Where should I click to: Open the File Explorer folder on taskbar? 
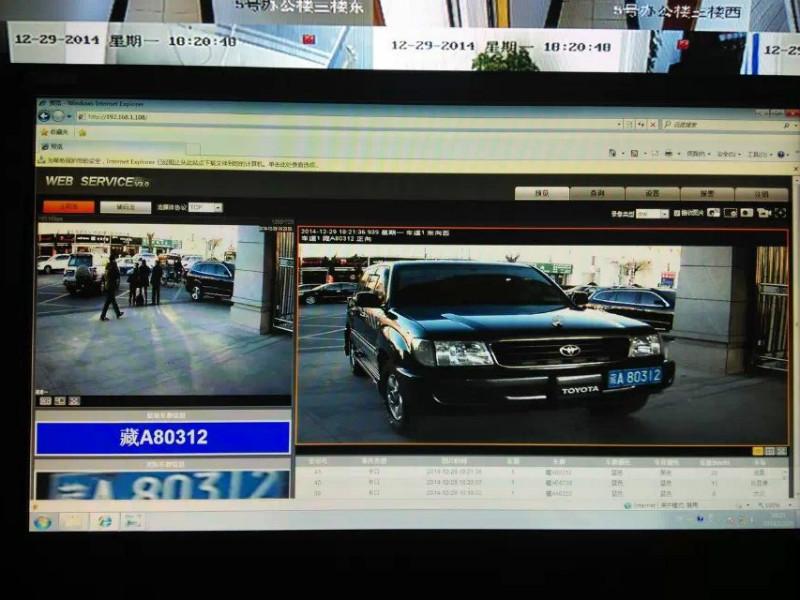73,521
